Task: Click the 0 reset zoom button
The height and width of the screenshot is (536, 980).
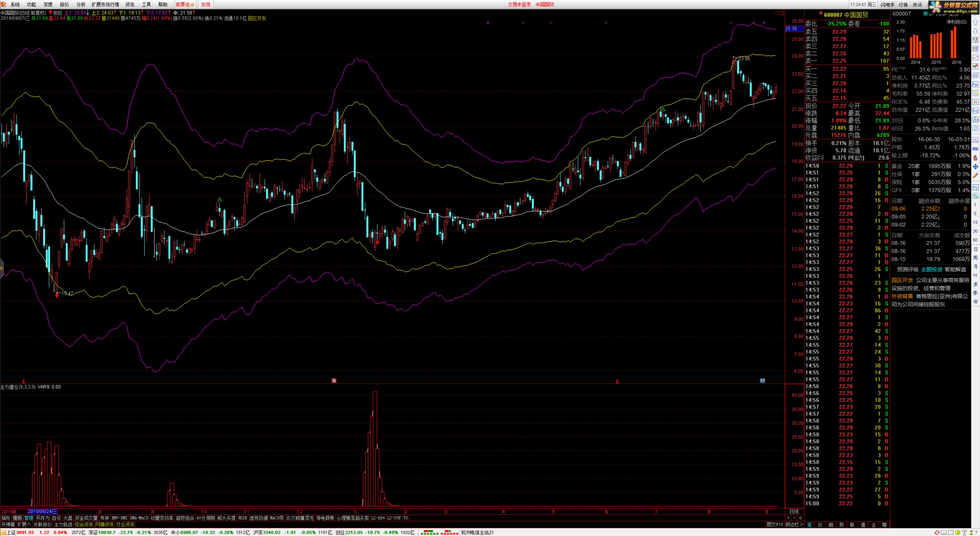Action: click(x=800, y=518)
